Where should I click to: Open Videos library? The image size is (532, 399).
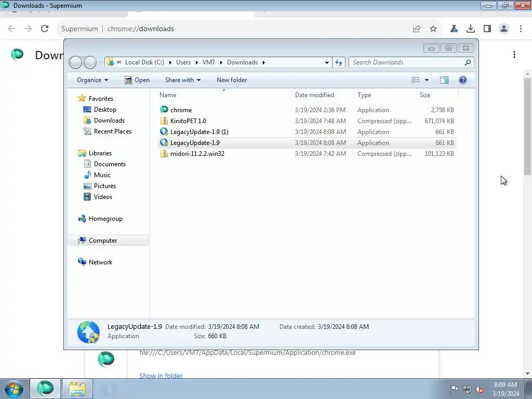pyautogui.click(x=103, y=197)
